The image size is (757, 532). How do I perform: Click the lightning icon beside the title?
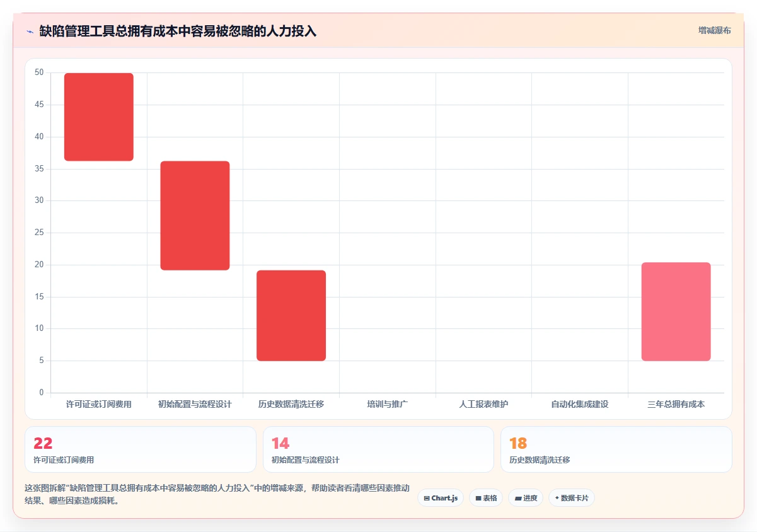(30, 31)
